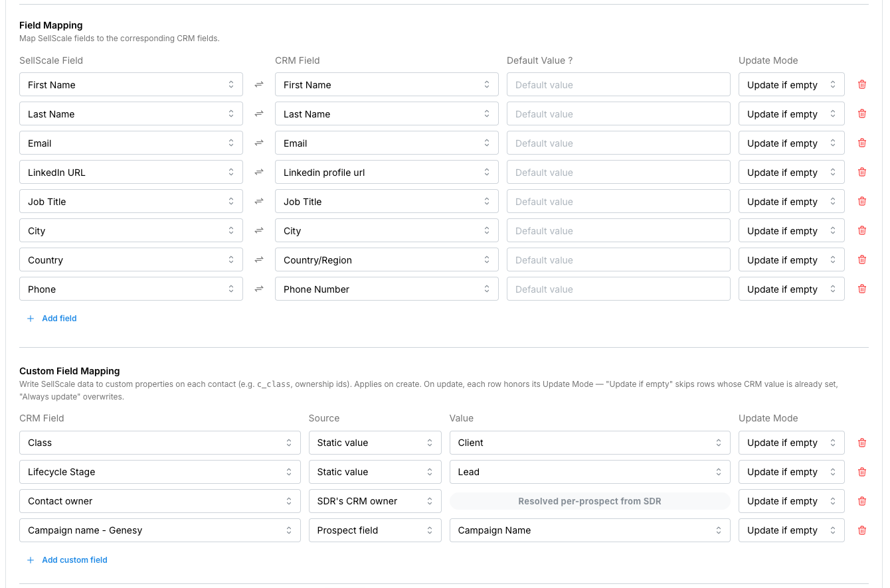The width and height of the screenshot is (890, 588).
Task: Open SellScale Field dropdown showing Email
Action: coord(131,143)
